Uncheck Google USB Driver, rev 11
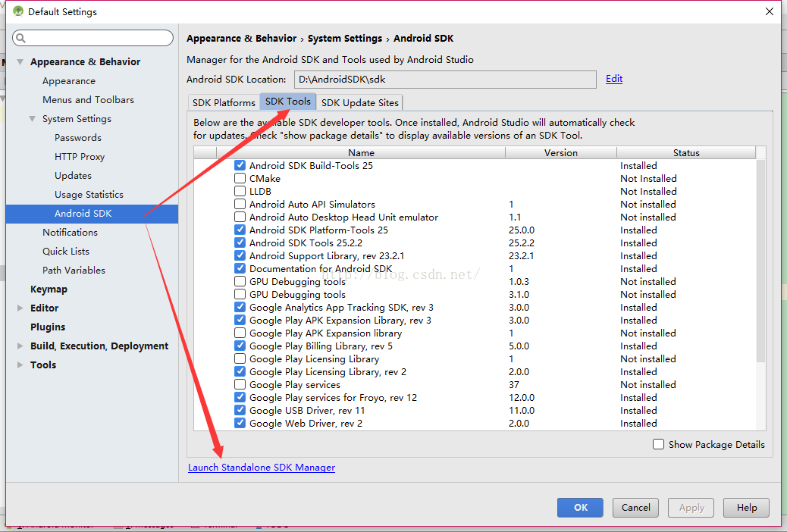 click(x=240, y=410)
